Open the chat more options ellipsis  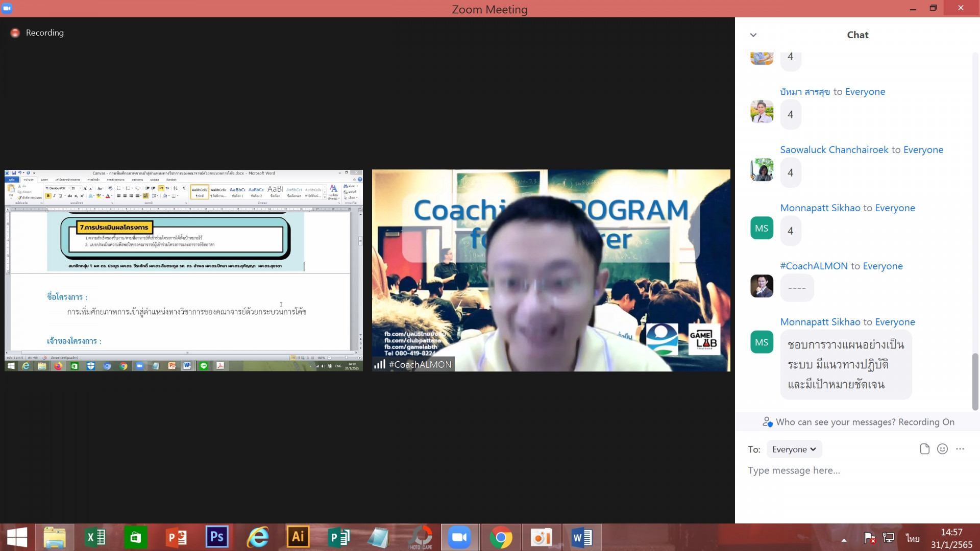point(960,449)
